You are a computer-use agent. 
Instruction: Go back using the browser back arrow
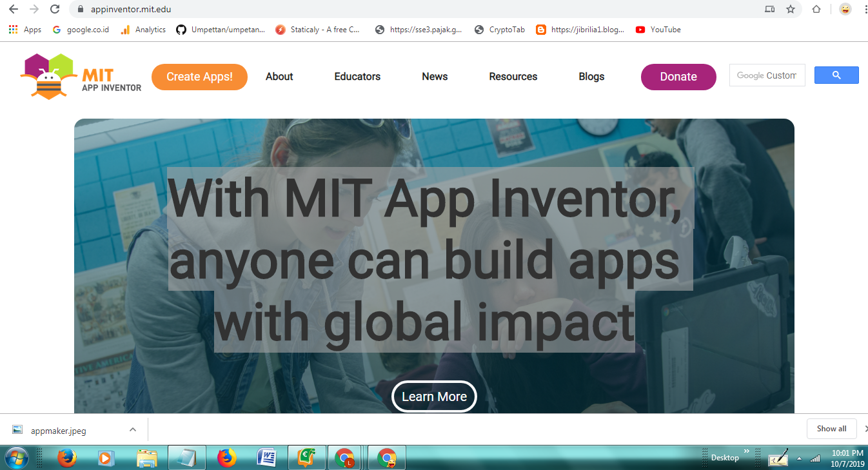point(14,9)
